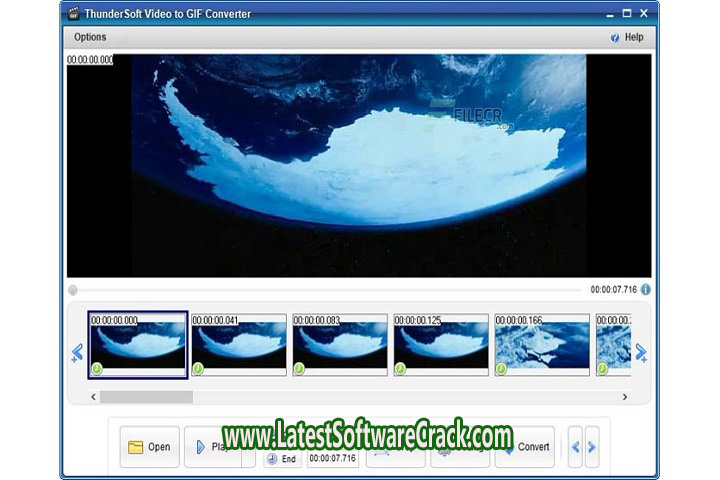
Task: Click the seek slider handle under the video
Action: click(x=73, y=290)
